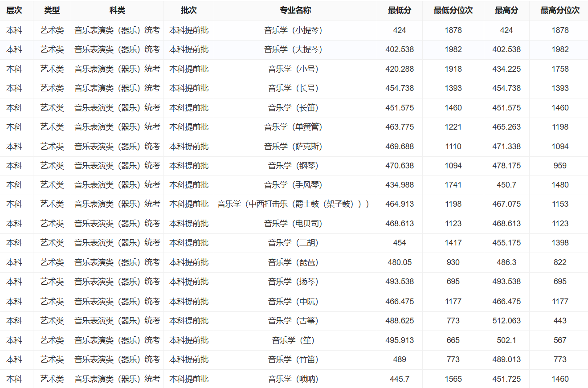Select the 音乐学（长号） cell
The image size is (588, 388).
coord(295,88)
